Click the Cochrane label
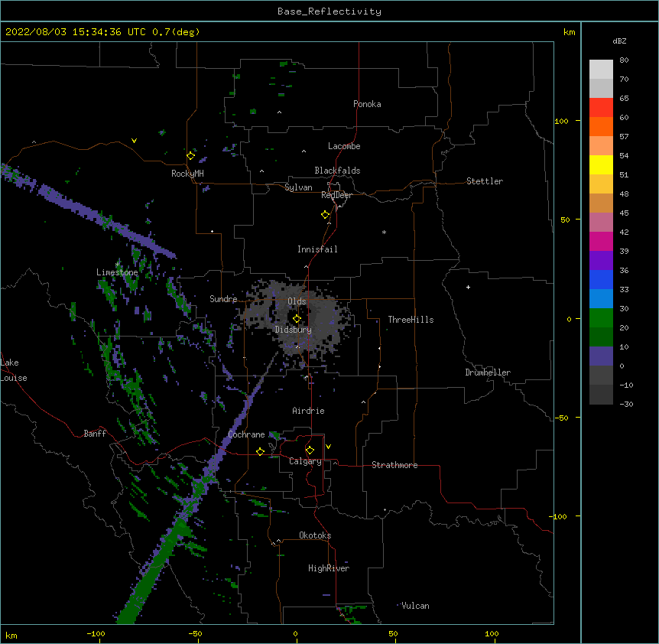Screen dimensions: 659x644 (246, 434)
